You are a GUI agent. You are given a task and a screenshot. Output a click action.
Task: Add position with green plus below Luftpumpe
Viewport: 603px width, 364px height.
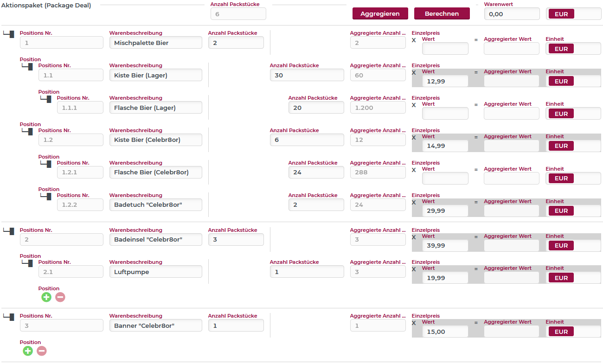pos(46,297)
